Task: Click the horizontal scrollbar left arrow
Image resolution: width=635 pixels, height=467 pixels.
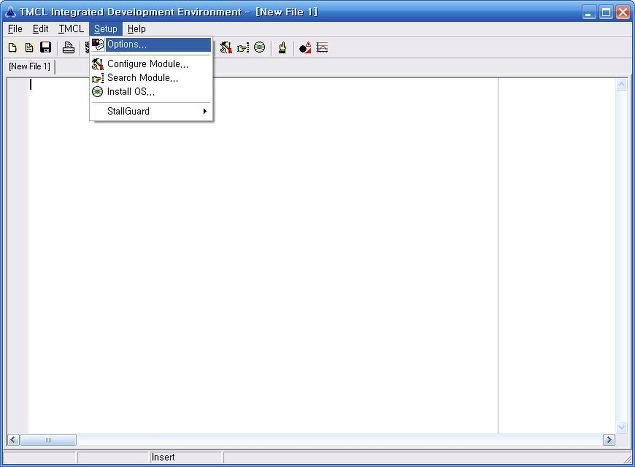Action: [x=13, y=440]
